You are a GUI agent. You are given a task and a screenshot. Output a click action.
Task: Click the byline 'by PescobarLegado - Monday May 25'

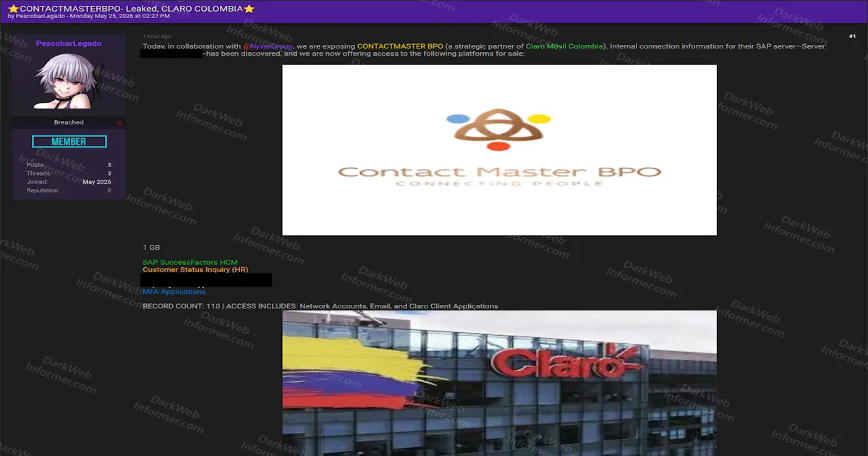pos(88,16)
